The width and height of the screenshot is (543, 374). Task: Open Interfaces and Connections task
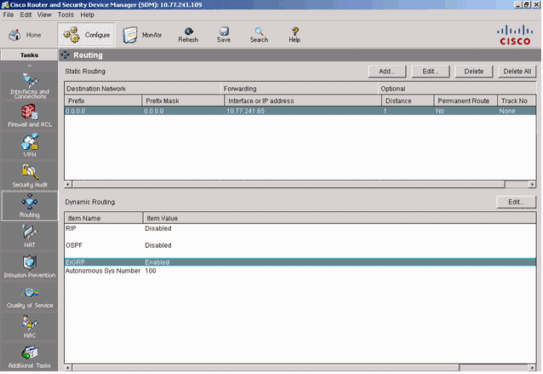tap(29, 86)
